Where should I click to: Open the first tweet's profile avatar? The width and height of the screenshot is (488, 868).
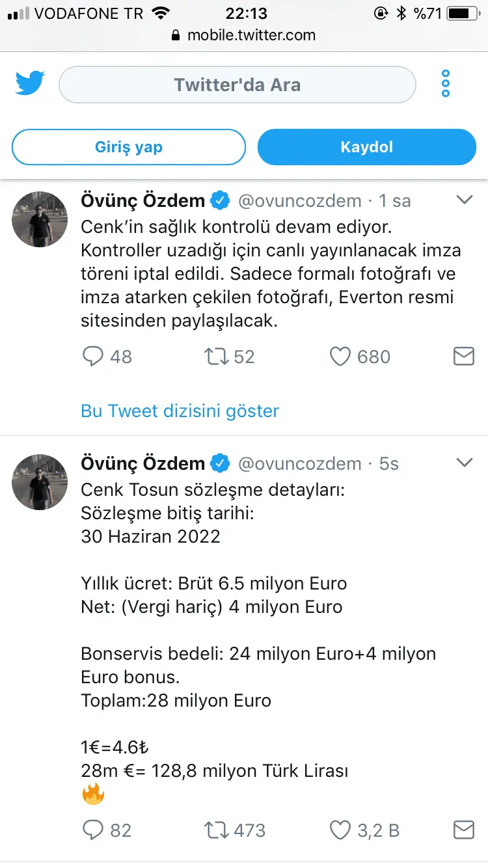pyautogui.click(x=40, y=219)
